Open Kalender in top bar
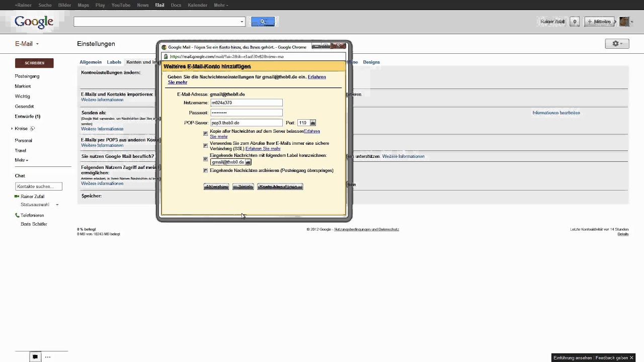This screenshot has height=362, width=644. pos(197,5)
